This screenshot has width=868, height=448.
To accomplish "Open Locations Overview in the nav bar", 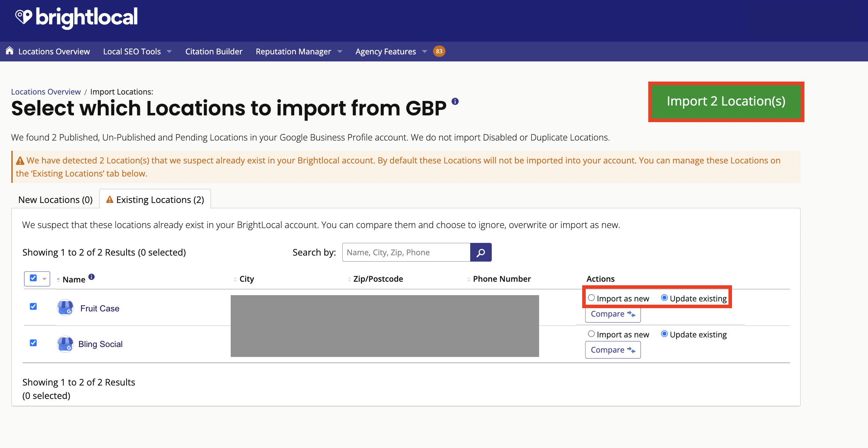I will pyautogui.click(x=54, y=52).
